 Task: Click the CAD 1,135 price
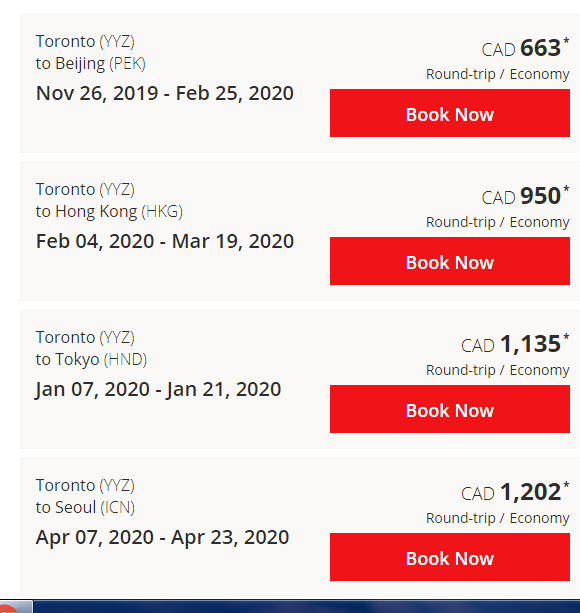[515, 344]
